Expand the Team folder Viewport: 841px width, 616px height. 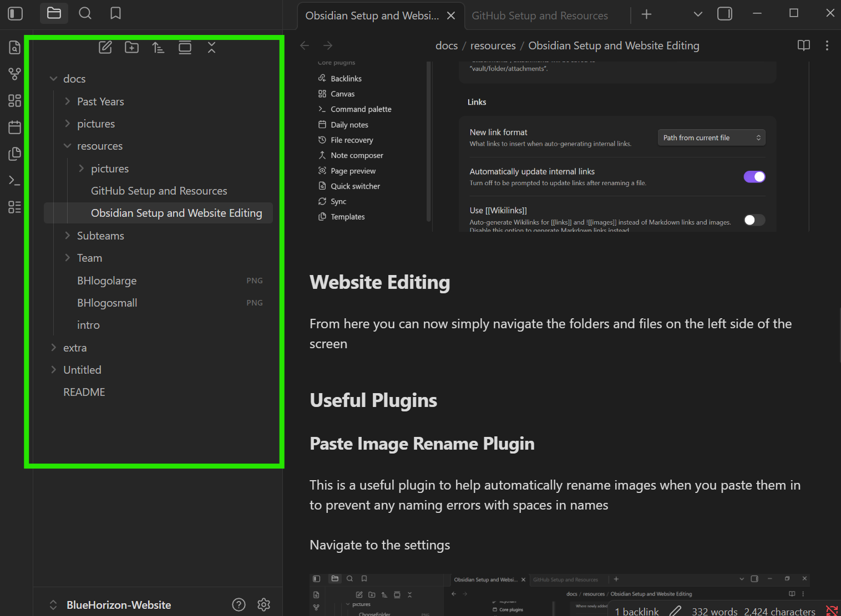(68, 258)
